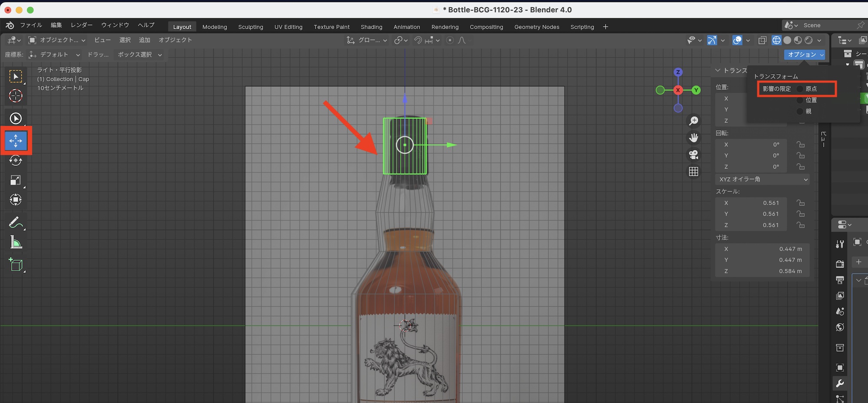Switch to the Shading workspace tab
Viewport: 868px width, 403px height.
[371, 27]
